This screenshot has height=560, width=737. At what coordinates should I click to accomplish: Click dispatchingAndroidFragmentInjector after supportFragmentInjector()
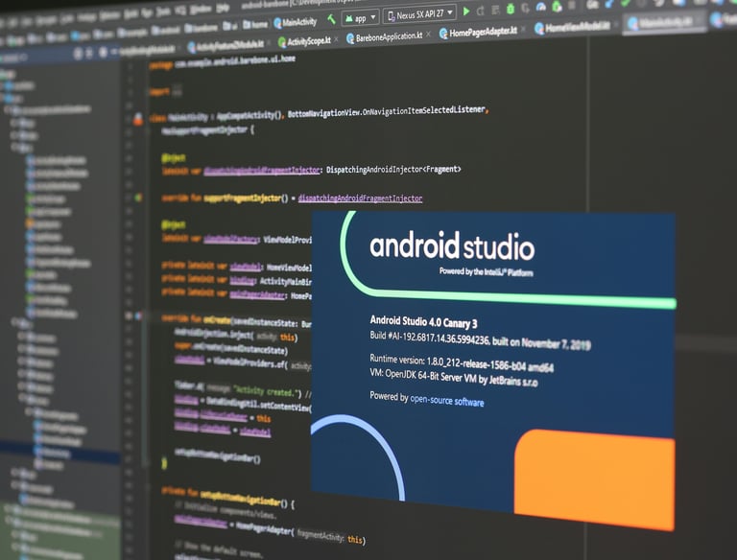360,198
